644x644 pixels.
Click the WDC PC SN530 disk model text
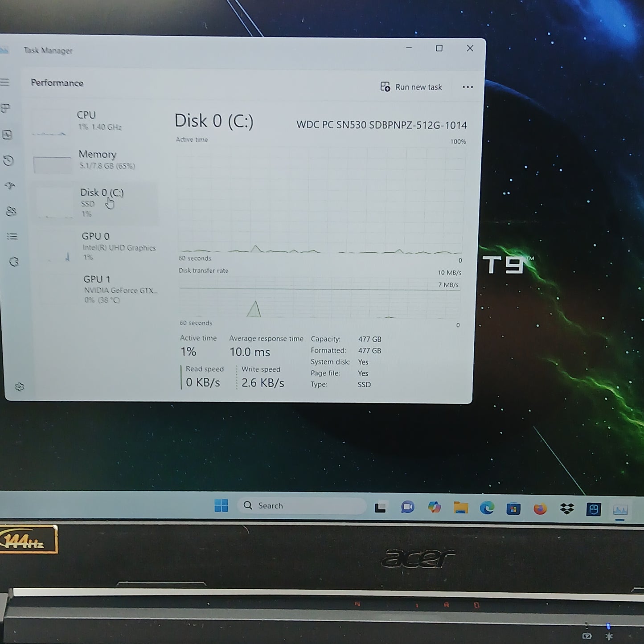coord(381,125)
